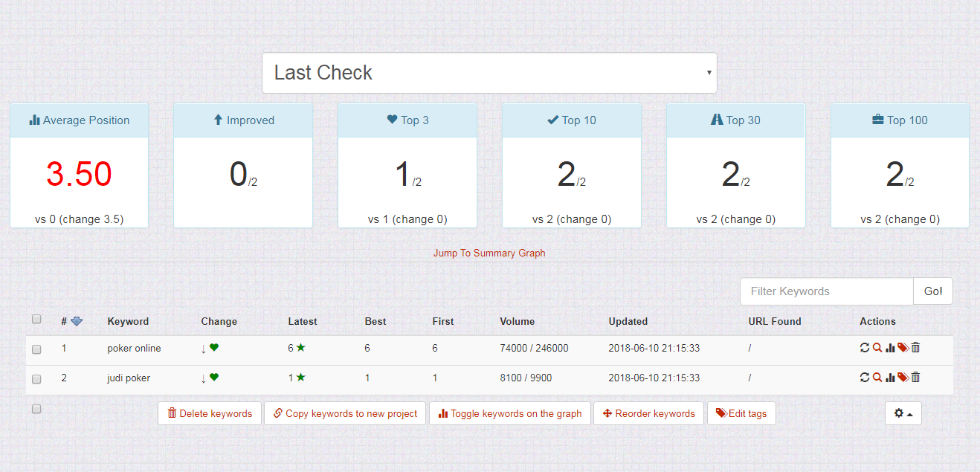Sort by the # column arrow
Screen dimensions: 980x472
(x=77, y=322)
